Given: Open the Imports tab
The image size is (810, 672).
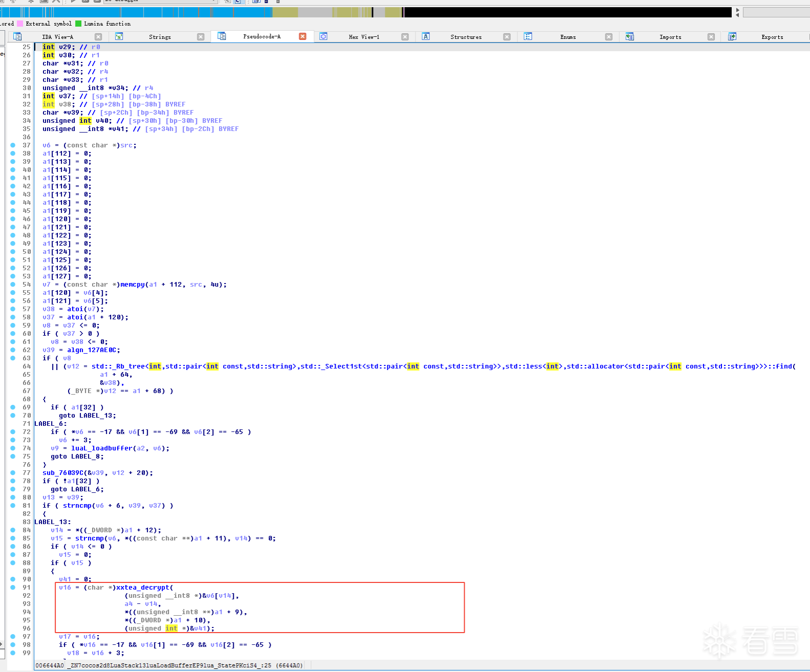Looking at the screenshot, I should tap(670, 37).
